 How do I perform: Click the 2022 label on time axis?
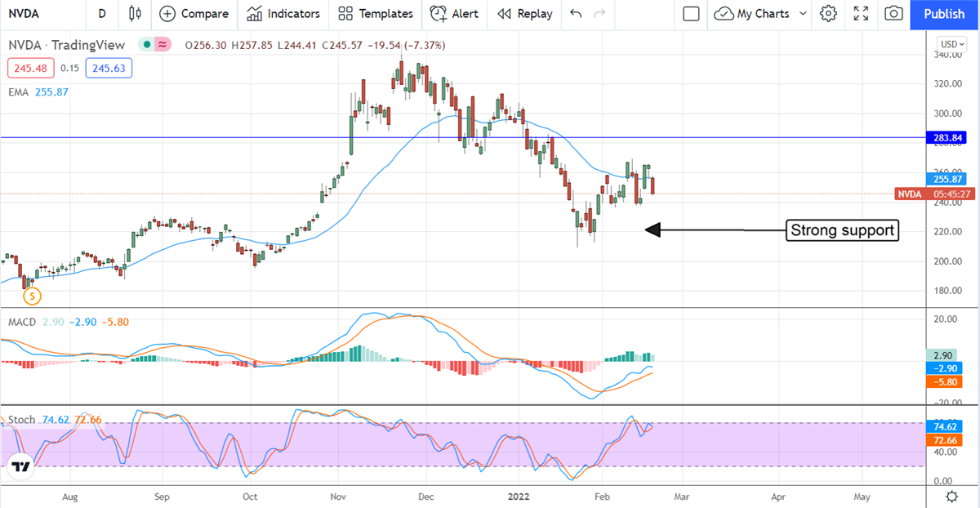520,496
